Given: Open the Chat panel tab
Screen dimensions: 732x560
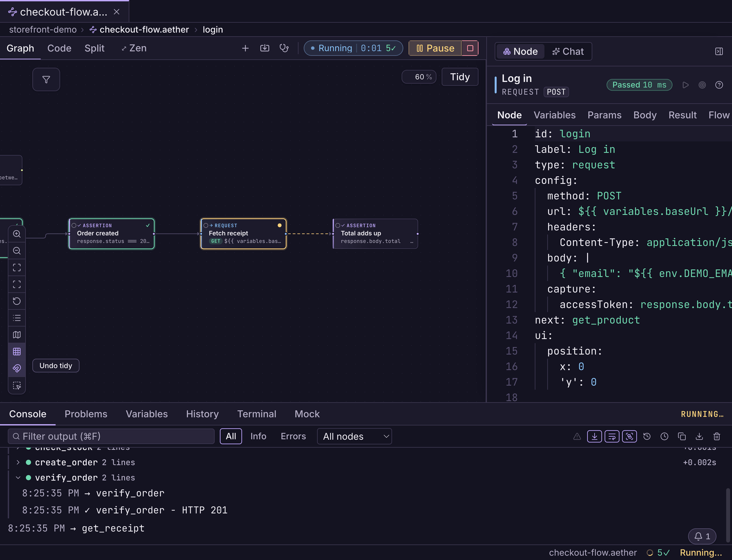Looking at the screenshot, I should [568, 52].
